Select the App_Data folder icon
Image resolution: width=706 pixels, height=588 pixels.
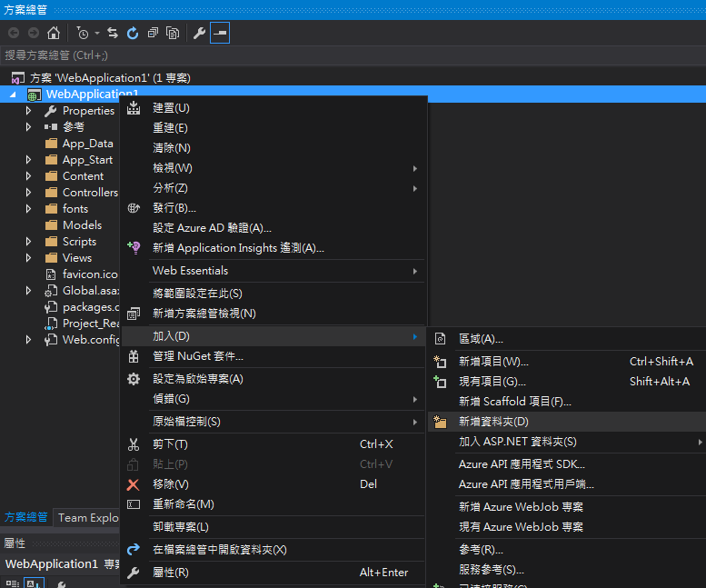51,144
